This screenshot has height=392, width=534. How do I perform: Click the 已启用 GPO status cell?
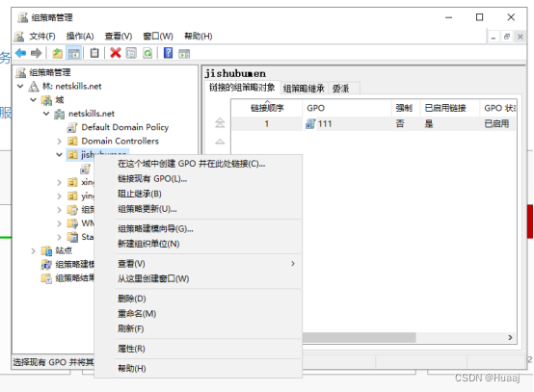(496, 124)
